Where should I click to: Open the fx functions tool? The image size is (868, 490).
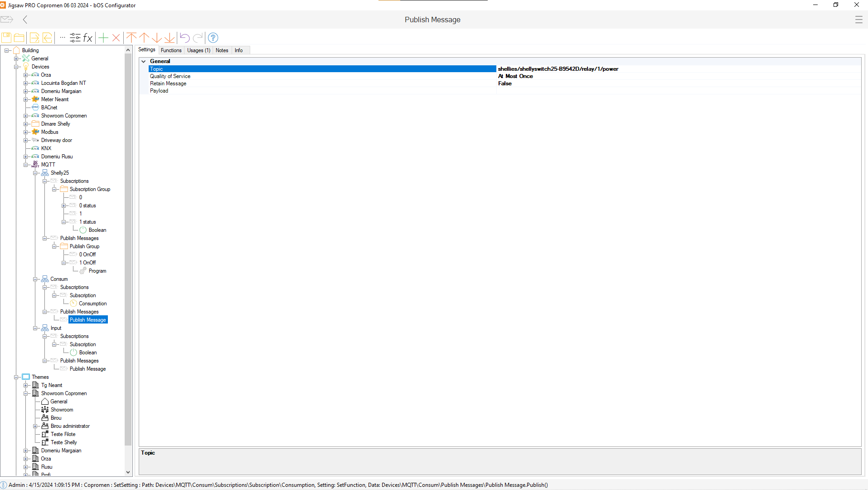[88, 38]
